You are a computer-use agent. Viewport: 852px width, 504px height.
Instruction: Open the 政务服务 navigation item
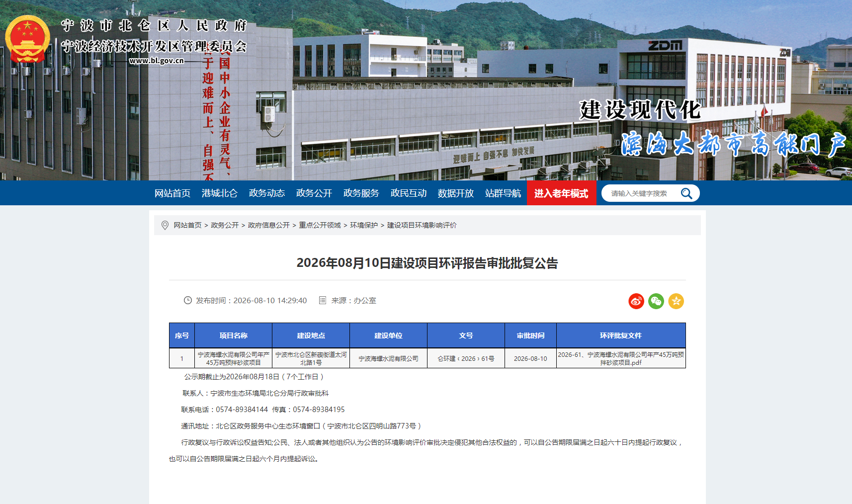(x=361, y=193)
